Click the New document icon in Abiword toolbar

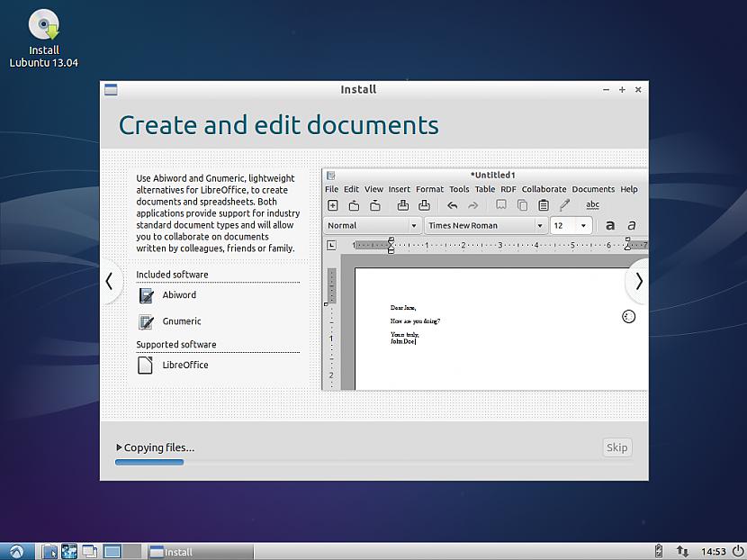pos(332,205)
